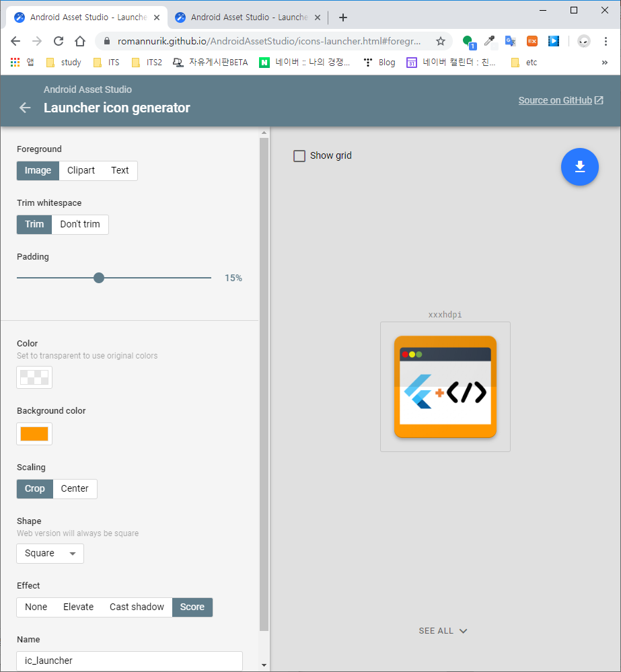
Task: Select Image foreground option
Action: [x=38, y=171]
